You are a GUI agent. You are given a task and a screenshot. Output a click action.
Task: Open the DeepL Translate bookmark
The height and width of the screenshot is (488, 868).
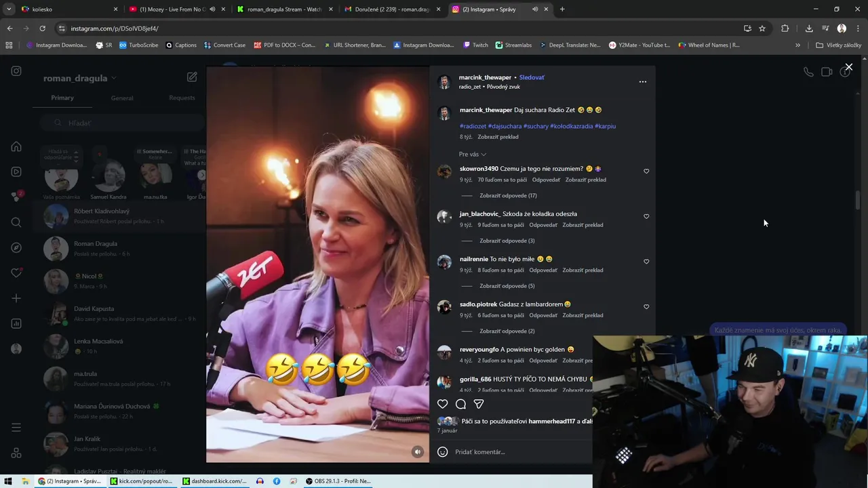[x=570, y=45]
